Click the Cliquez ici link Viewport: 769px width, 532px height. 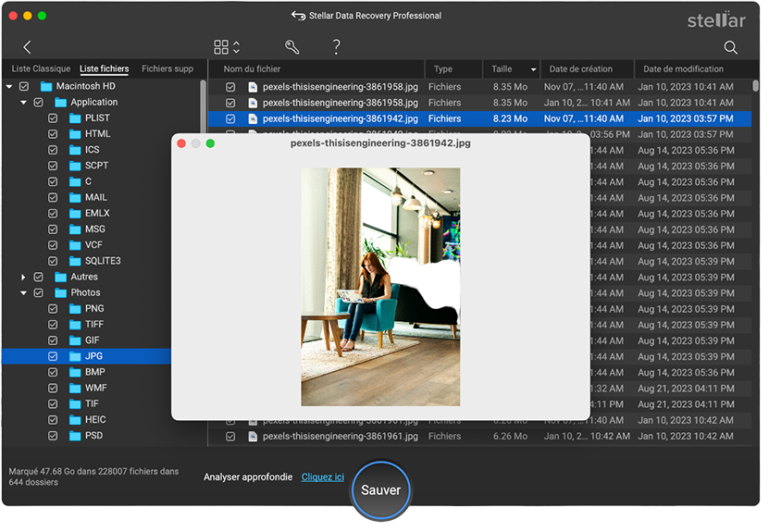pyautogui.click(x=323, y=477)
